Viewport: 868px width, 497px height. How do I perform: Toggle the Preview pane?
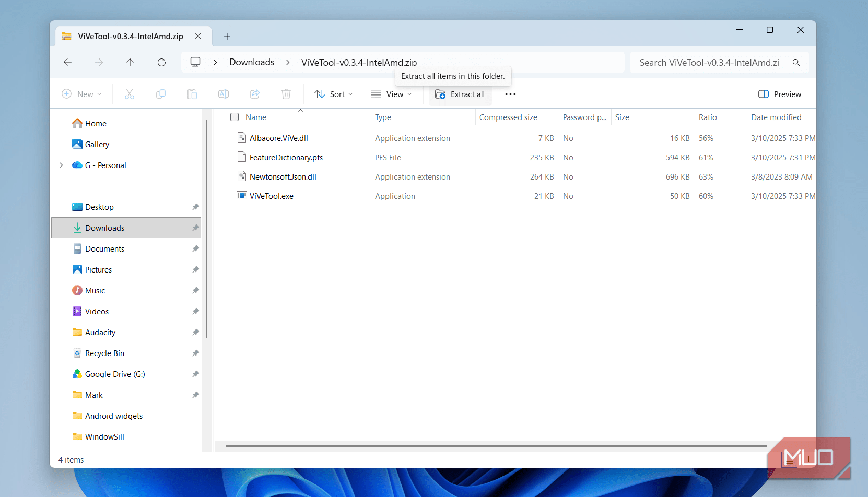(779, 94)
